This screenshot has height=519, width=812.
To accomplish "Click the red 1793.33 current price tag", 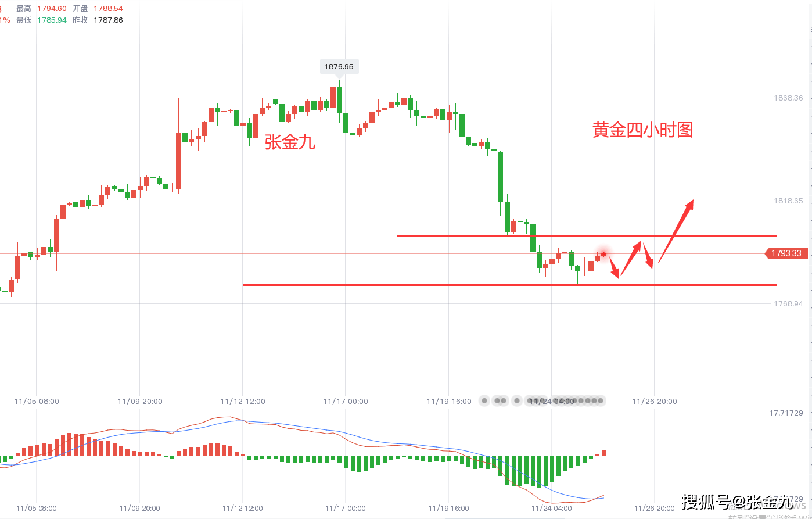I will point(787,253).
